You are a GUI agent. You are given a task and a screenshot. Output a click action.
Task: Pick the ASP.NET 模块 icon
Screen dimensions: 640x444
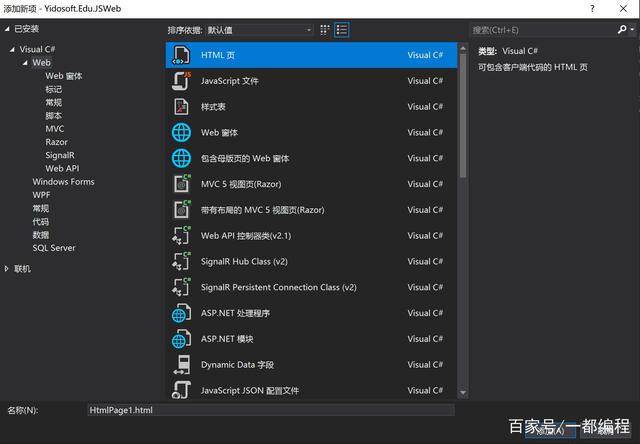(x=181, y=339)
